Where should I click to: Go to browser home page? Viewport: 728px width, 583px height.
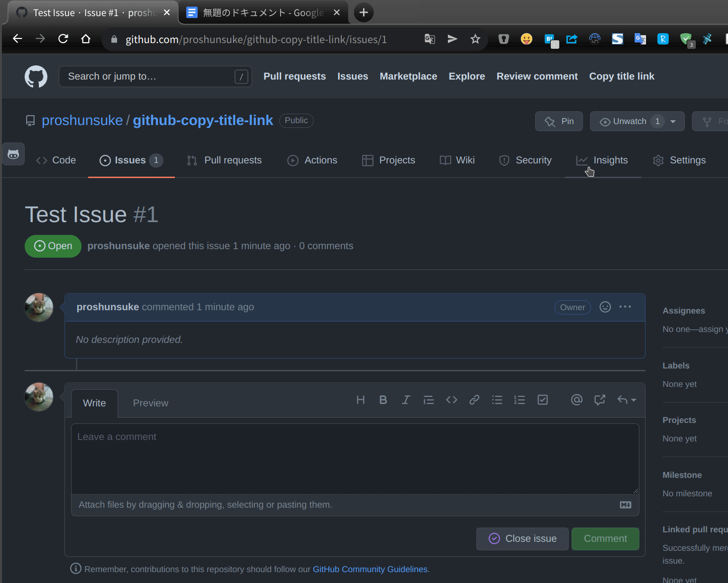[x=86, y=39]
